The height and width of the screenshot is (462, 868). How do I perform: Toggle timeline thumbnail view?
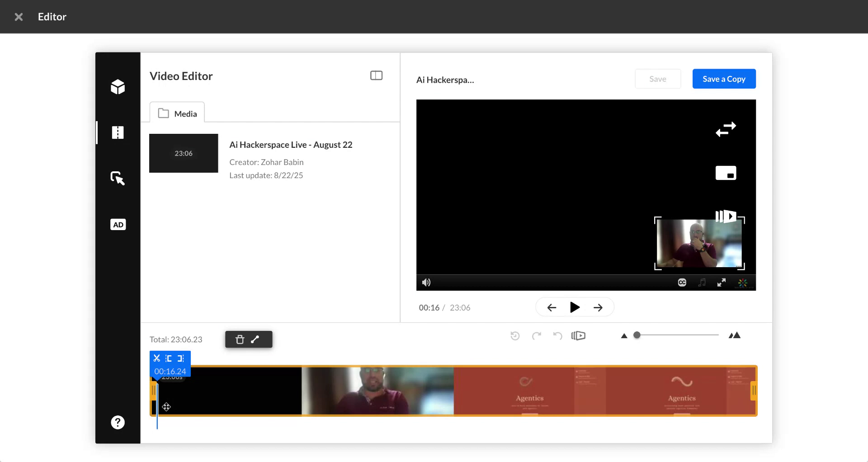(578, 335)
